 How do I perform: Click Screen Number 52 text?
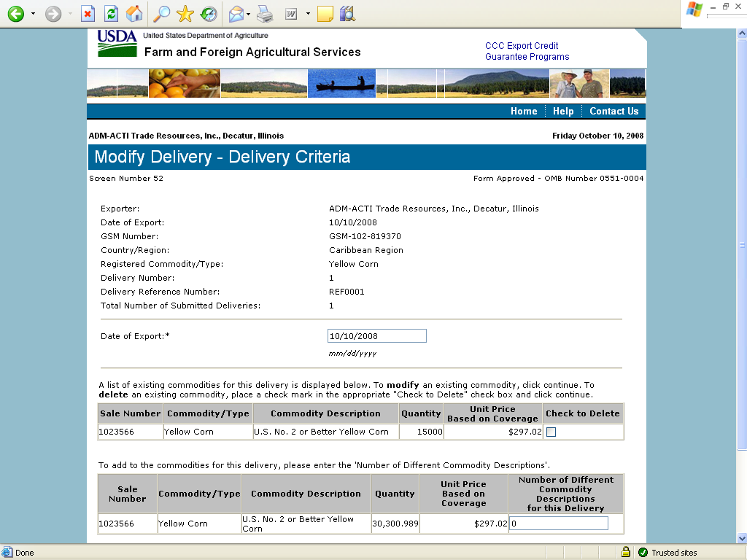click(126, 178)
